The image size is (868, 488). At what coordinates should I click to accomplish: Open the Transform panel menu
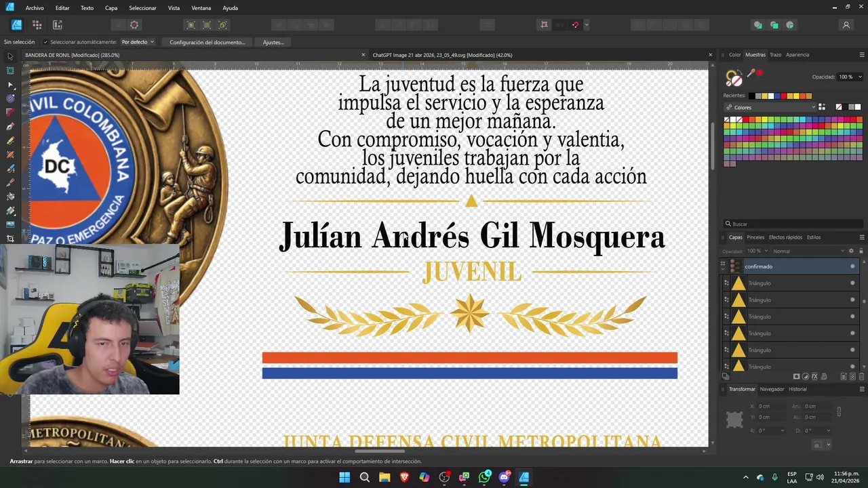coord(862,389)
